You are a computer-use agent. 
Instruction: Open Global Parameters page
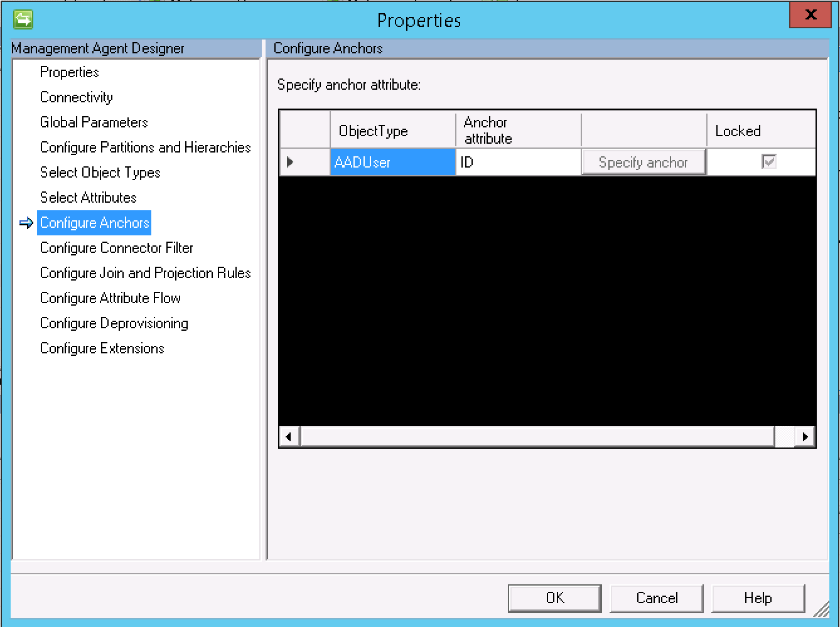click(94, 122)
